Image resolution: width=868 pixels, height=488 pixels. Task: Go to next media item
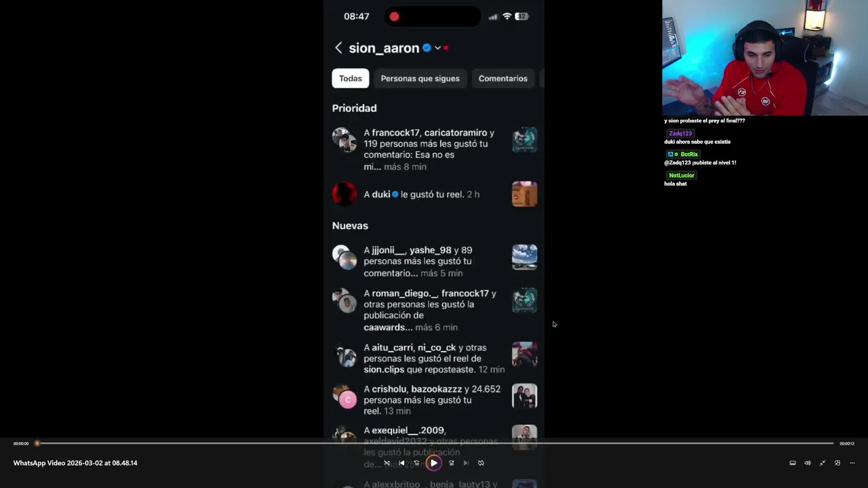[466, 463]
